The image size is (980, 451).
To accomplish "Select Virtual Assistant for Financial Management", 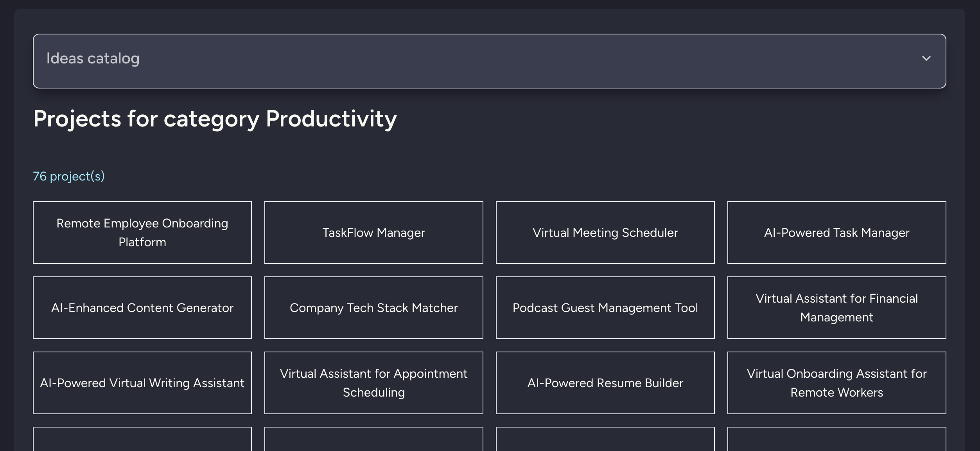I will click(x=836, y=308).
